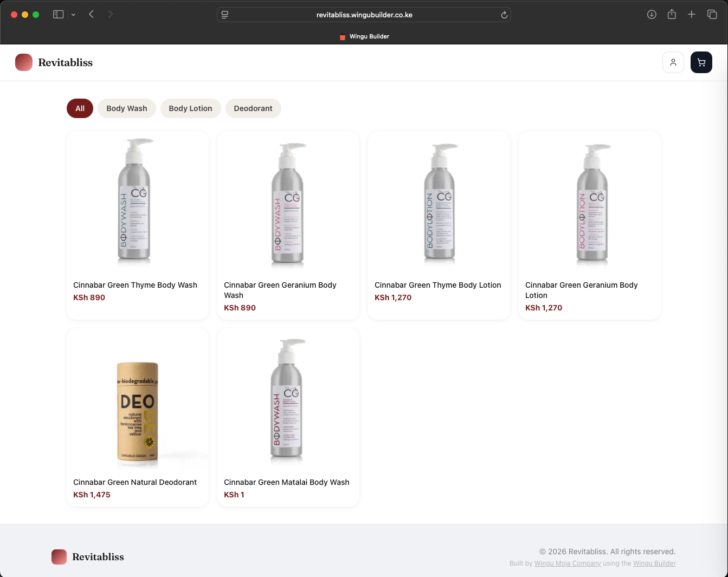Open the page reader menu icon
The image size is (728, 577).
point(225,15)
